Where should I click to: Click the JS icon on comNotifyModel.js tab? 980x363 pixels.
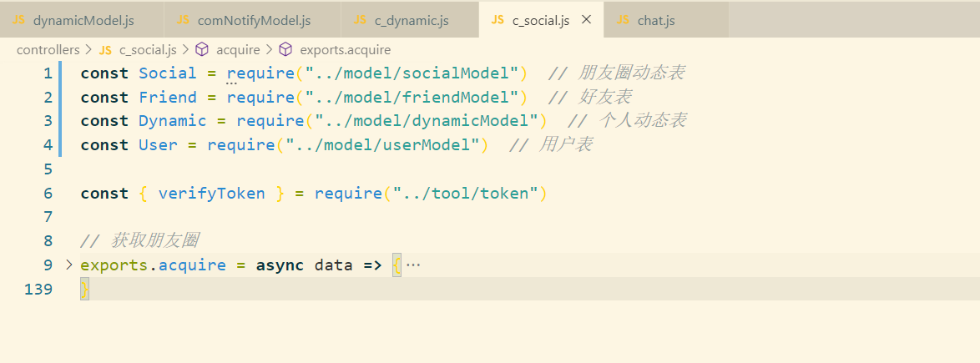pyautogui.click(x=183, y=20)
